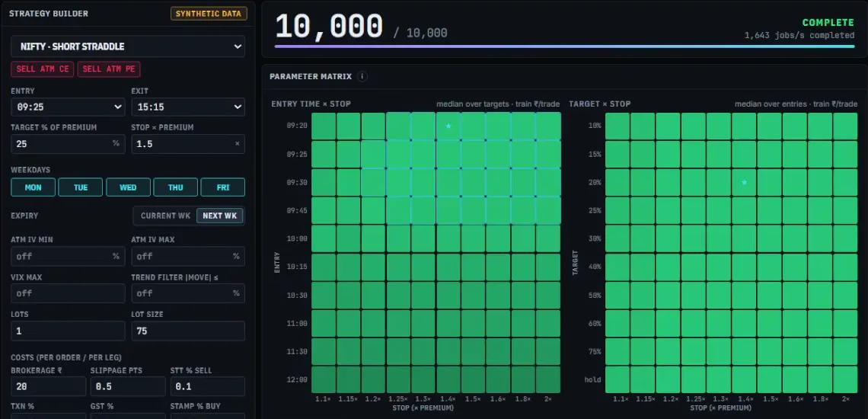Click the ATM IV MAX input

[x=188, y=256]
